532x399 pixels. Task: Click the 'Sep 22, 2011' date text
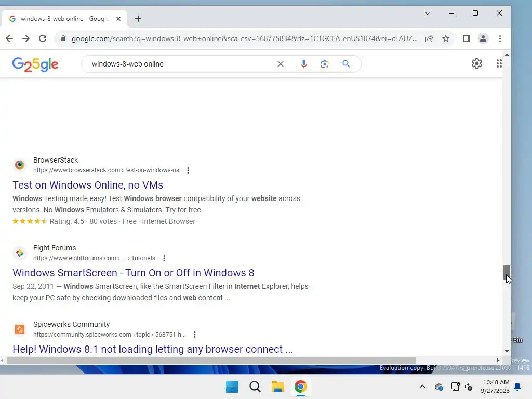coord(33,286)
